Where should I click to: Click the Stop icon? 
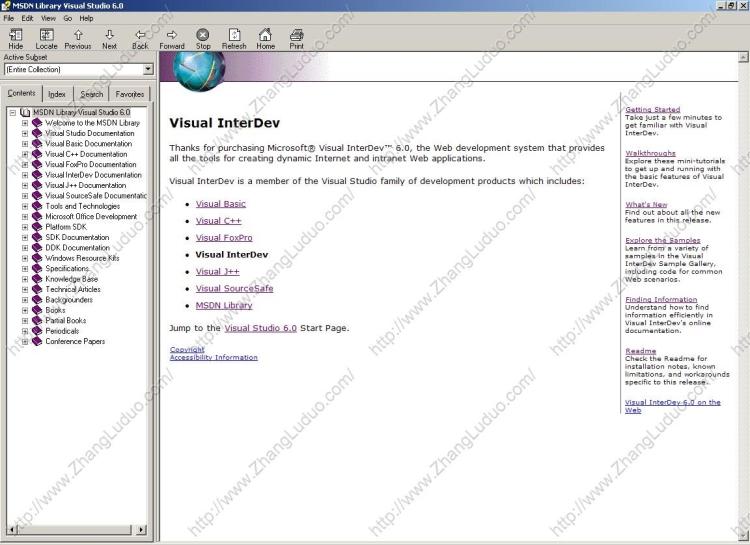203,34
